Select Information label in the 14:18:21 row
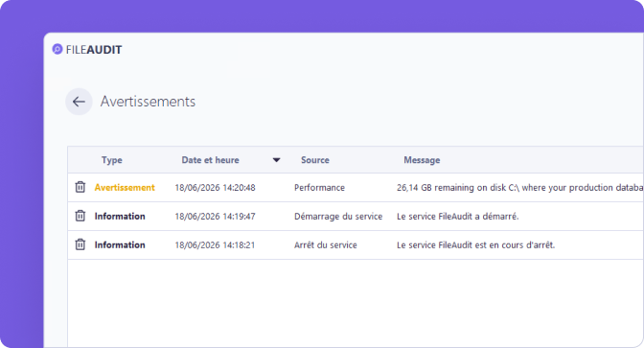This screenshot has height=348, width=644. pos(120,244)
